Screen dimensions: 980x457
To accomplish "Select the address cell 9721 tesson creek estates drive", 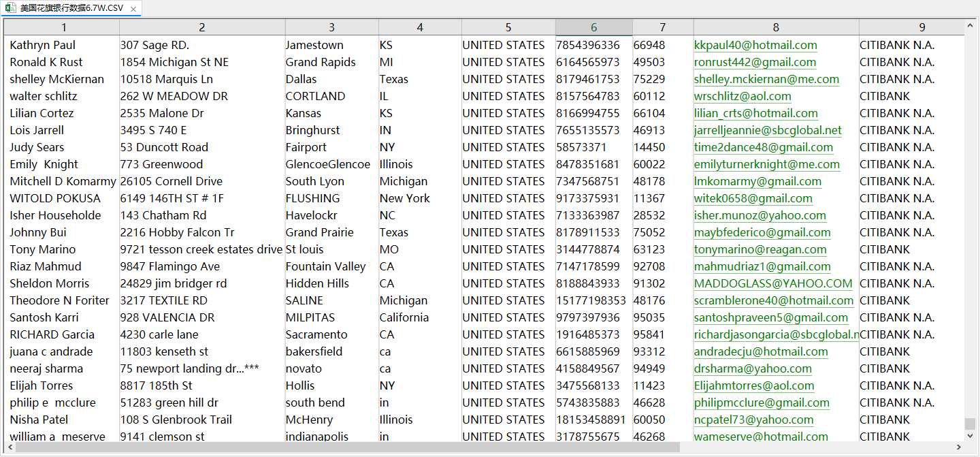I will click(202, 249).
